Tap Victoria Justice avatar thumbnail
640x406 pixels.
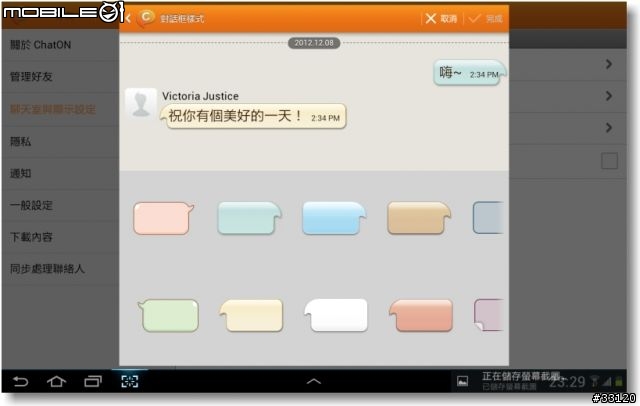[x=141, y=103]
